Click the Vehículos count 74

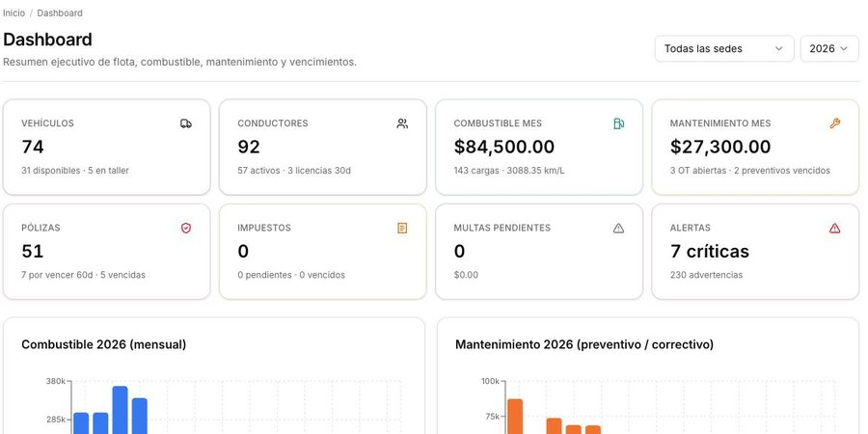(33, 147)
